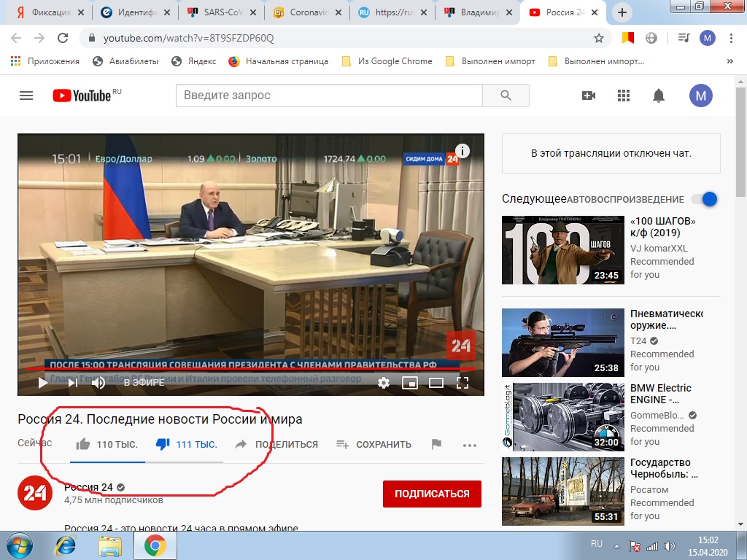This screenshot has width=747, height=560.
Task: Switch to Coronavir tab
Action: (307, 12)
